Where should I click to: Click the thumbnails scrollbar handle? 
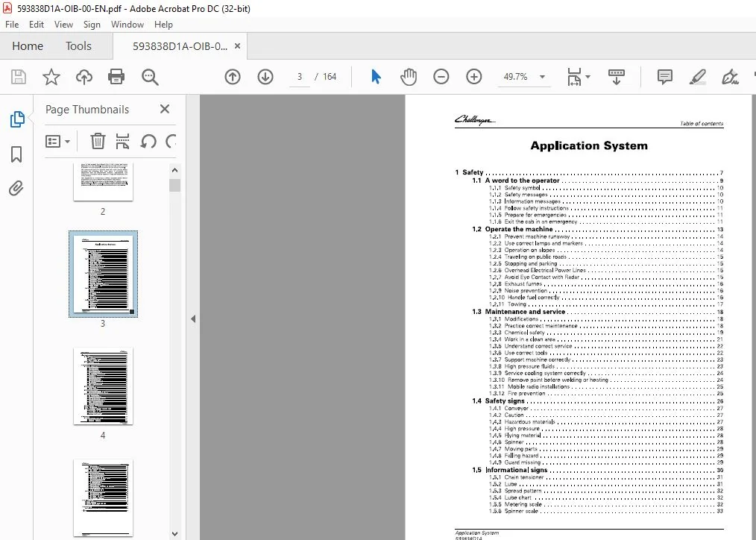coord(175,185)
